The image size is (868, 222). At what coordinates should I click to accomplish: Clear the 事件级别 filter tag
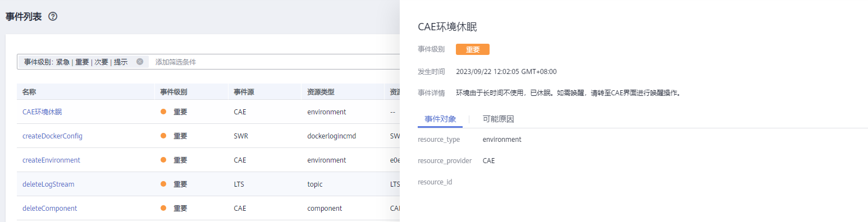pyautogui.click(x=140, y=62)
